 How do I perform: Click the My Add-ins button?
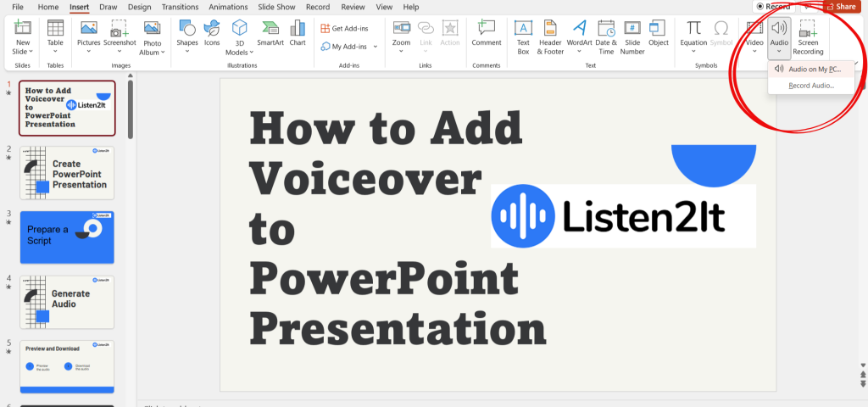pos(344,47)
